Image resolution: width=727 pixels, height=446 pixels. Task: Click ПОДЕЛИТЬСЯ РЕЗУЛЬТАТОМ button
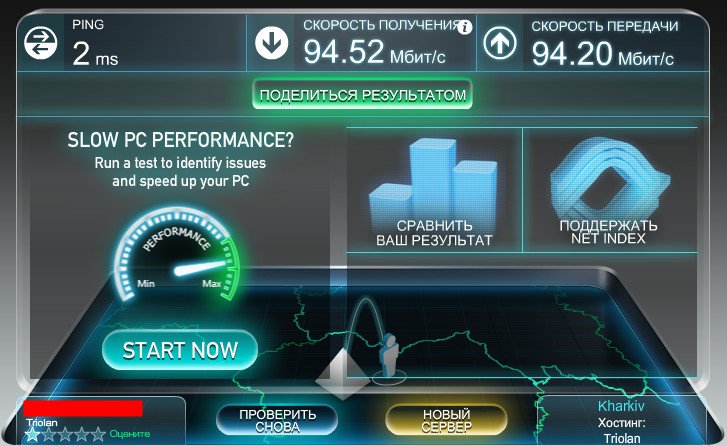(x=363, y=95)
